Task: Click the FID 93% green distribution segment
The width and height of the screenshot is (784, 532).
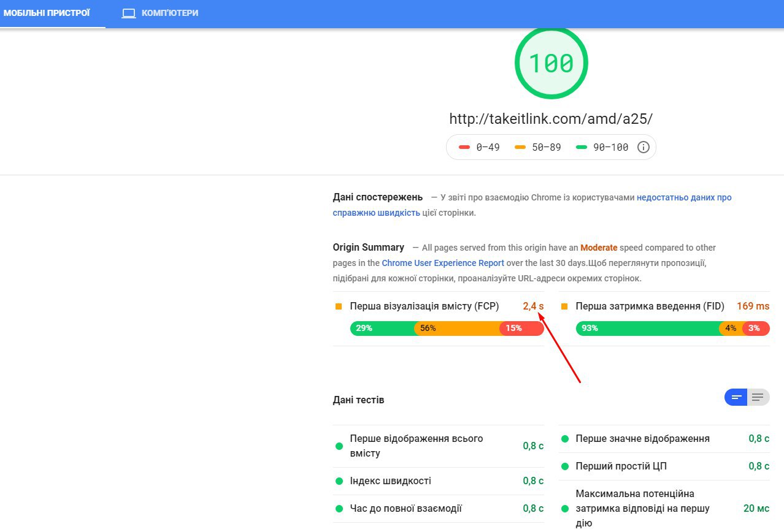Action: (647, 329)
